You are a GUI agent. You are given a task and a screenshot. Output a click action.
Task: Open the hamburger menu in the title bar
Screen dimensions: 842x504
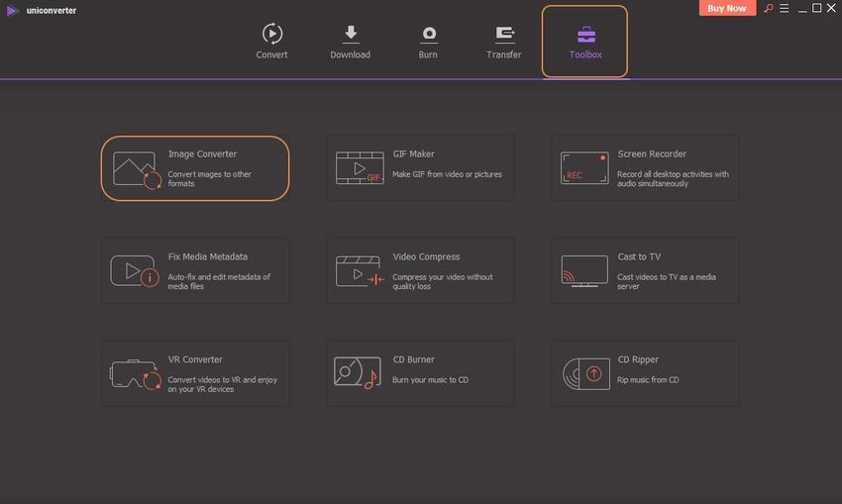(785, 9)
